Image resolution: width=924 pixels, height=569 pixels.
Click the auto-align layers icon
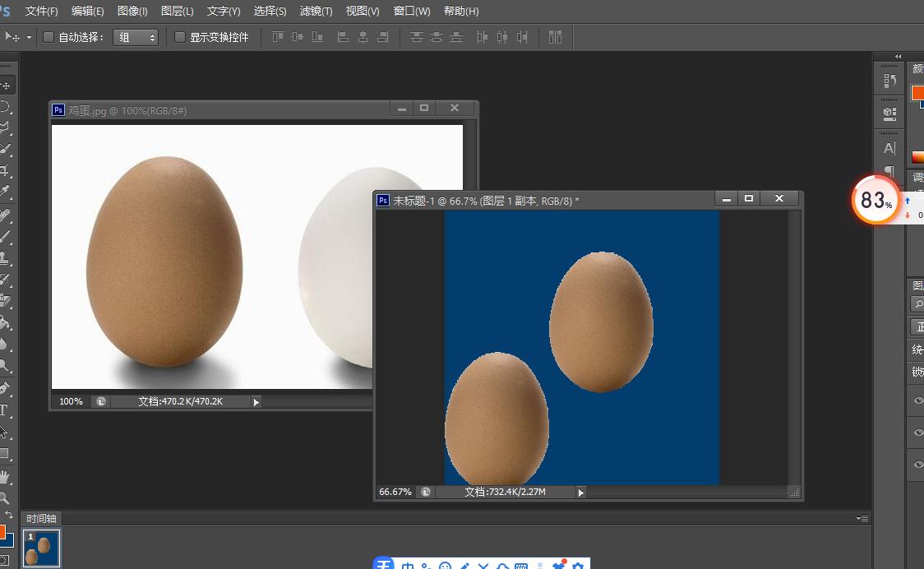tap(555, 37)
